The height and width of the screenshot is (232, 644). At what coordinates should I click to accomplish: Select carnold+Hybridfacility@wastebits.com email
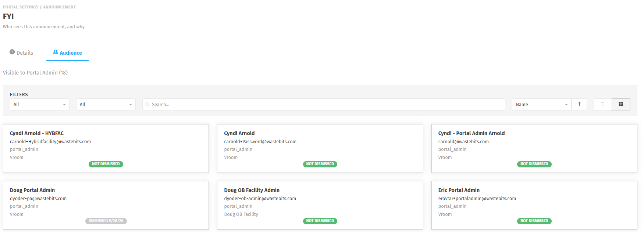(50, 142)
